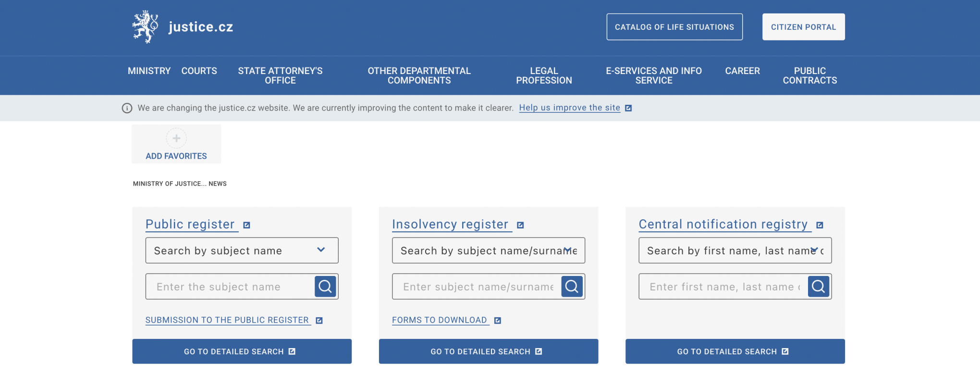Open the Career menu
The height and width of the screenshot is (388, 980).
743,71
